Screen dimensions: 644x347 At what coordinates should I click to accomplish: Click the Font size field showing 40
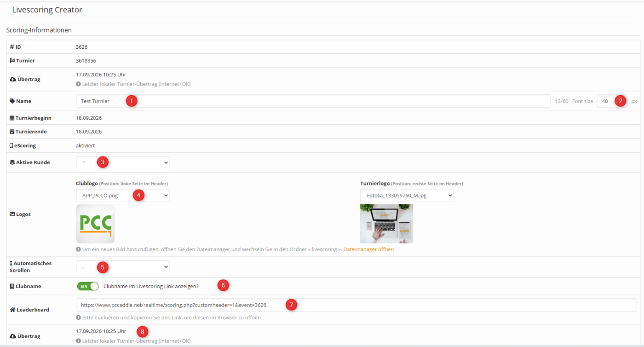pyautogui.click(x=612, y=101)
